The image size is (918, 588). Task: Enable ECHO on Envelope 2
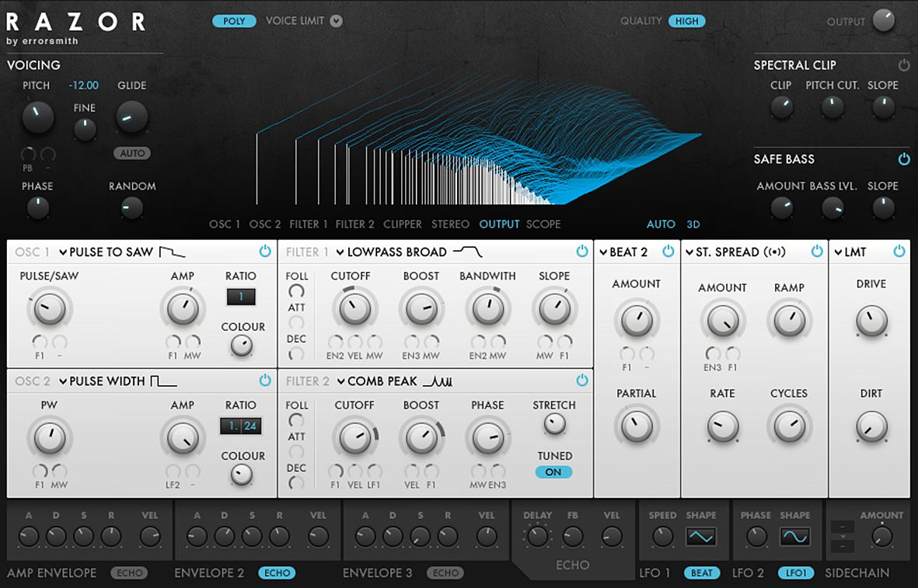(x=277, y=572)
